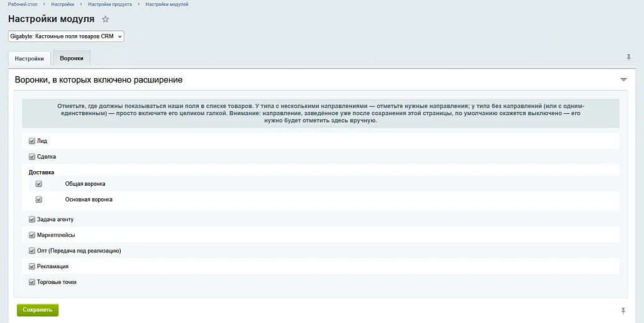Add page to favorites with star icon

106,19
